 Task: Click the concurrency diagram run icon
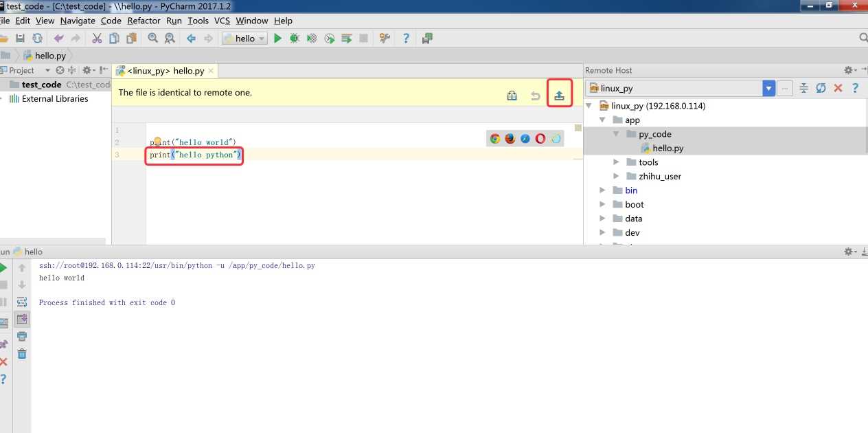pyautogui.click(x=347, y=38)
